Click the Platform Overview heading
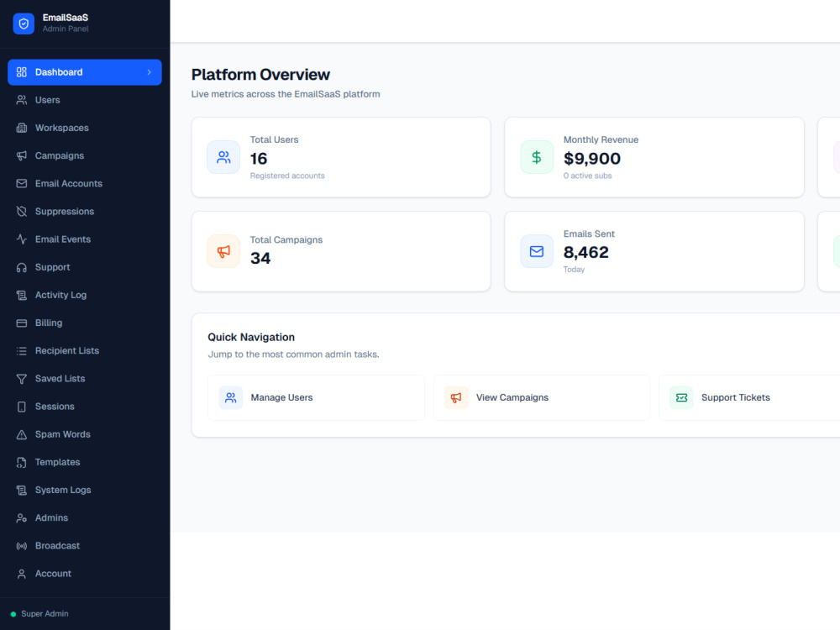 pyautogui.click(x=260, y=75)
